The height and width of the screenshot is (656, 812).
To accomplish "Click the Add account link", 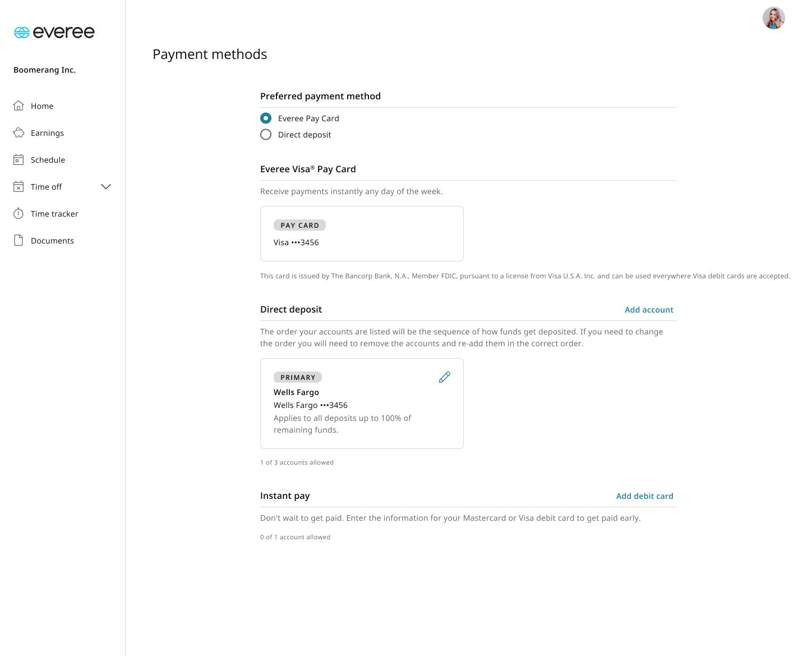I will (x=649, y=309).
